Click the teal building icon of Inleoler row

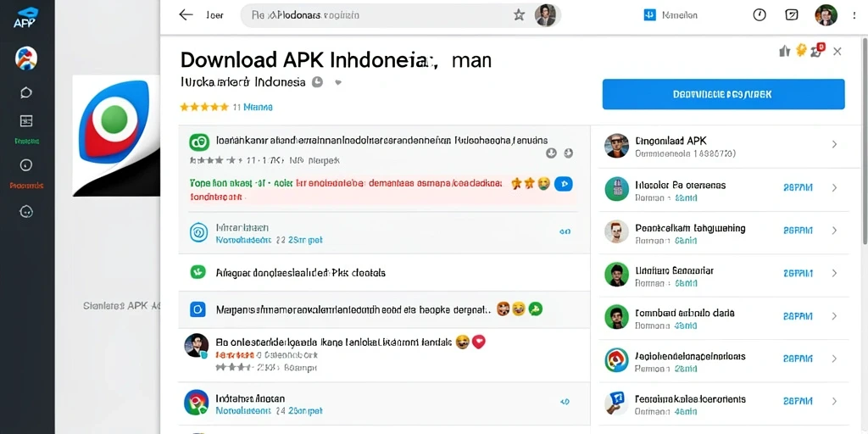point(617,189)
